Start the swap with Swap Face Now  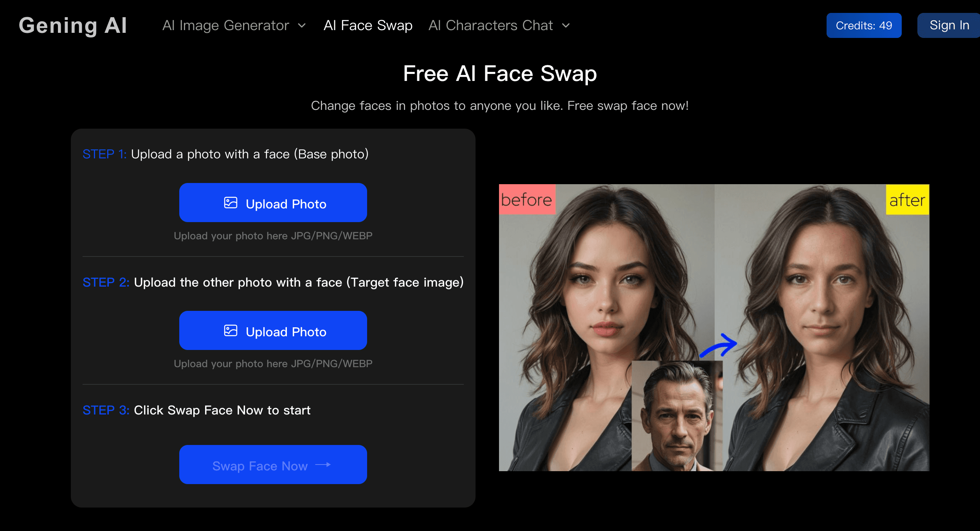pyautogui.click(x=273, y=465)
